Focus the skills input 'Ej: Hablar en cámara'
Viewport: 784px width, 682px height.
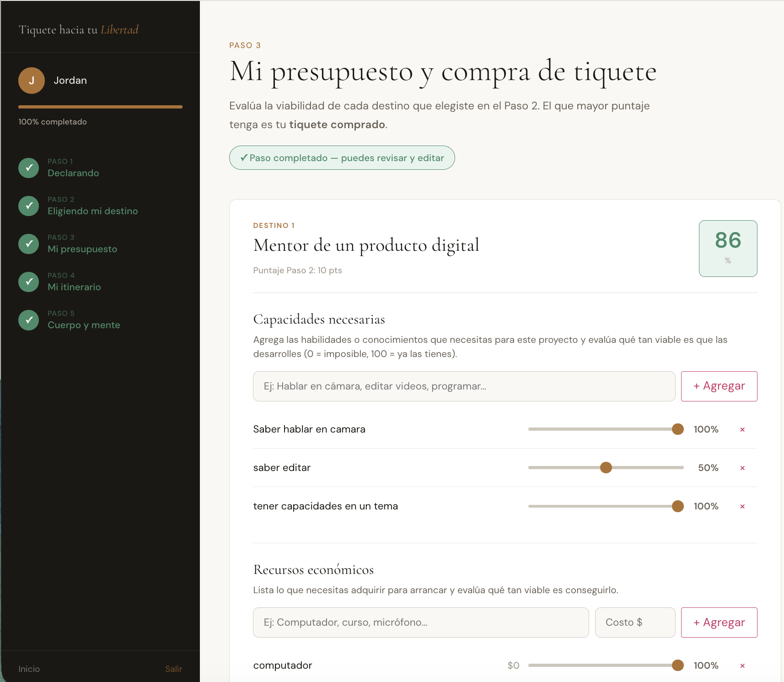tap(464, 386)
